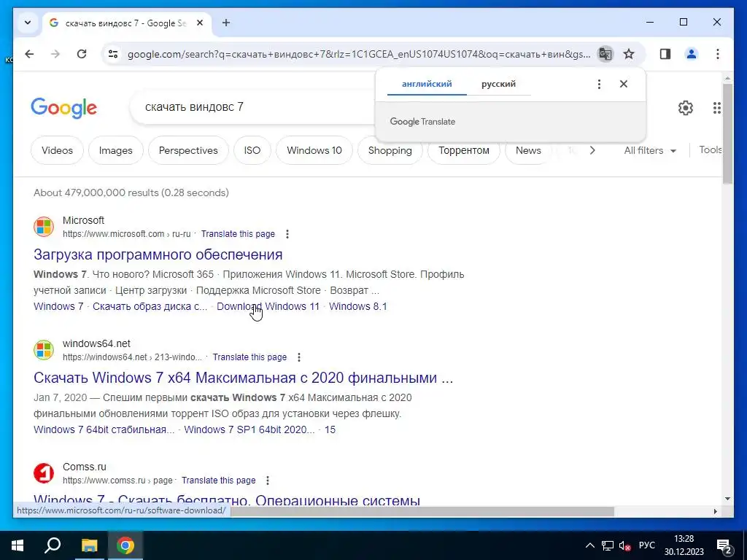
Task: Open the Tools options
Action: [711, 150]
